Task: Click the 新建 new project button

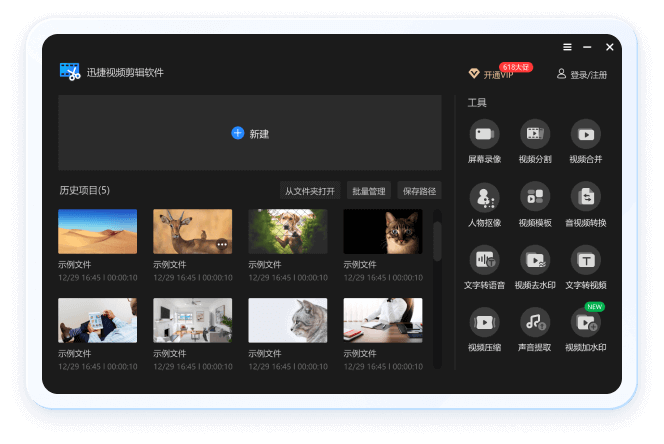Action: [x=250, y=133]
